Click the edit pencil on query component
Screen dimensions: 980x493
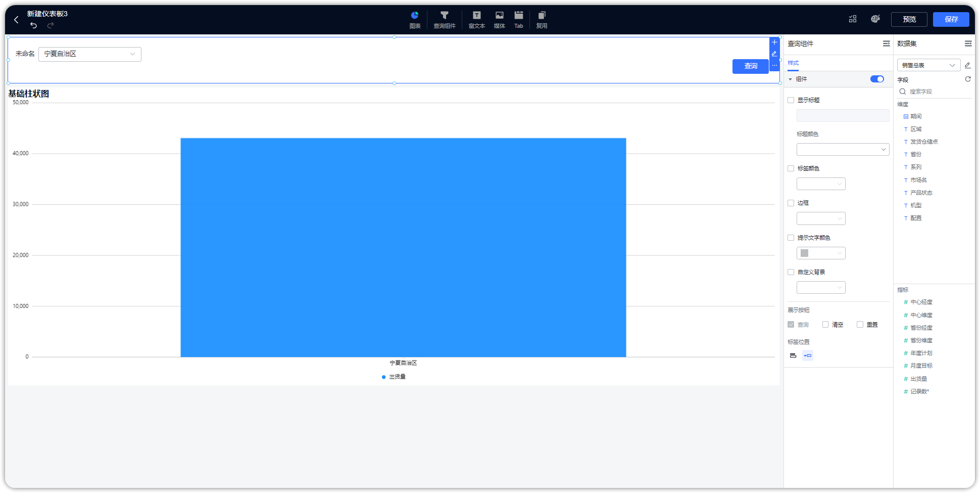pos(774,54)
